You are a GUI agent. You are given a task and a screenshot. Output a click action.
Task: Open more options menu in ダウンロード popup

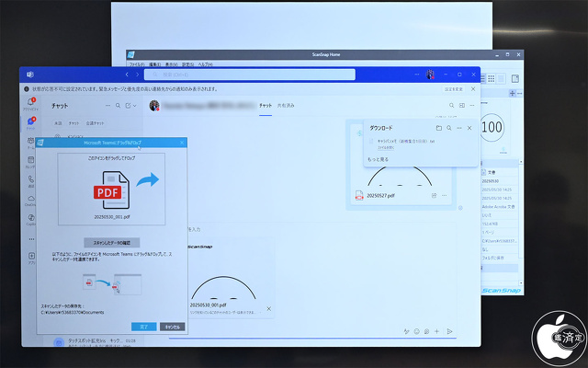pyautogui.click(x=458, y=128)
